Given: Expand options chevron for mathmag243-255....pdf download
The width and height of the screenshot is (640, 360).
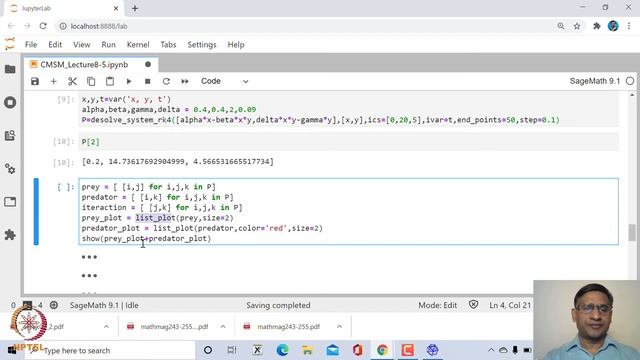Looking at the screenshot, I should 223,327.
